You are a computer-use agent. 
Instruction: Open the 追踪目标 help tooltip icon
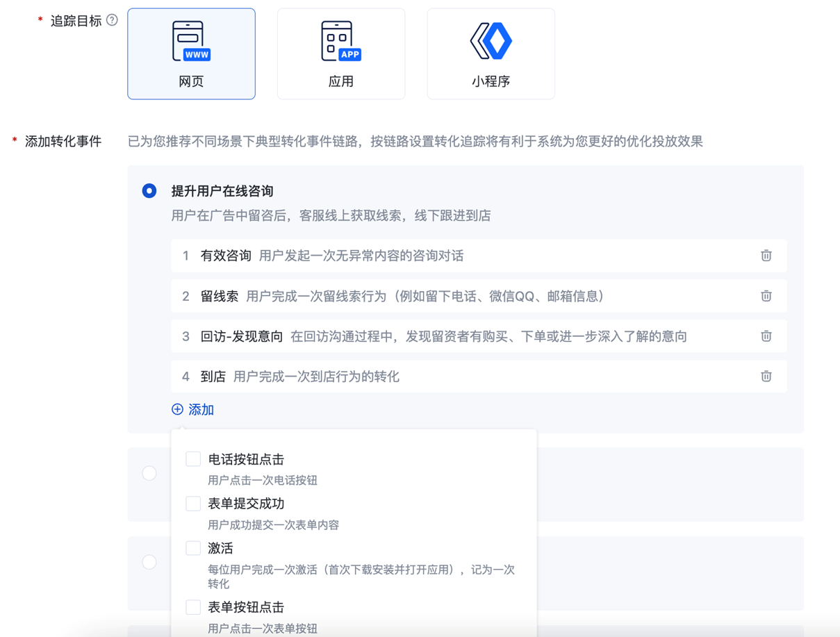(x=112, y=20)
